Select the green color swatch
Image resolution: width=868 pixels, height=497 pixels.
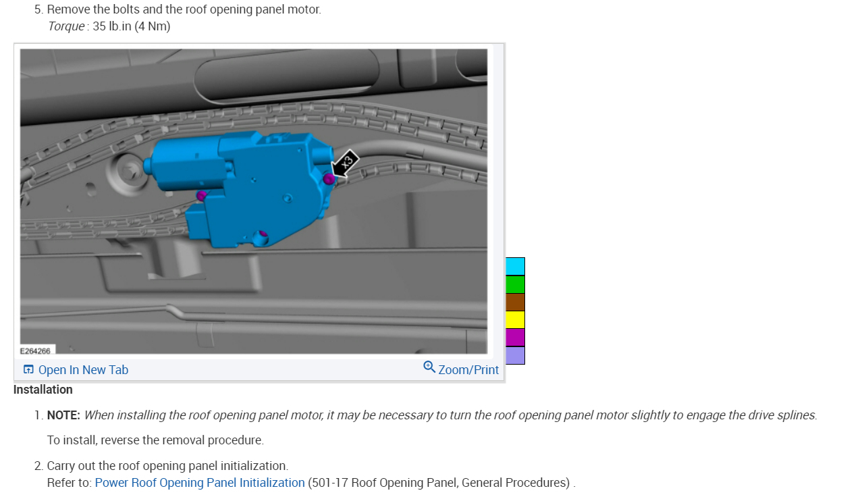click(x=515, y=284)
